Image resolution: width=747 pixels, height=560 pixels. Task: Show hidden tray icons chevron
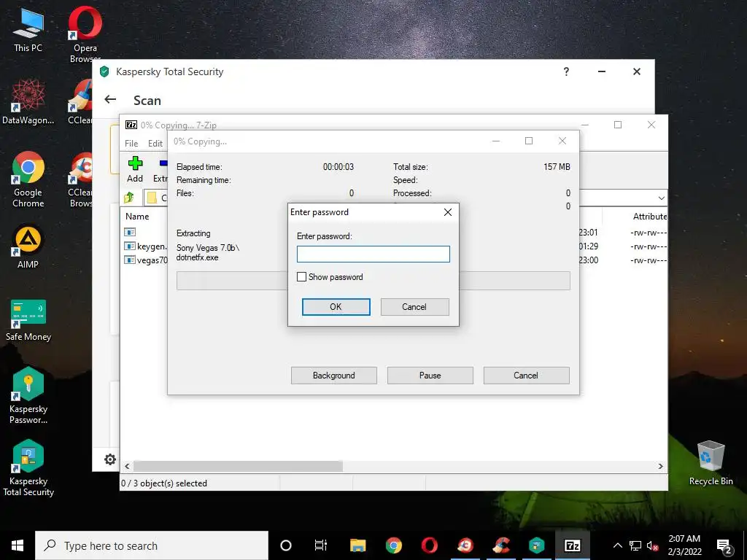(617, 545)
